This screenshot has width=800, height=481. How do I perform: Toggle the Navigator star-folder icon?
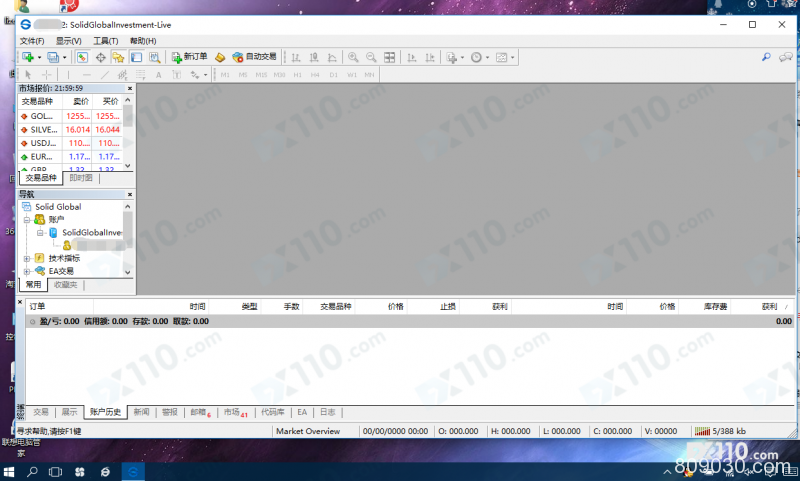tap(117, 57)
